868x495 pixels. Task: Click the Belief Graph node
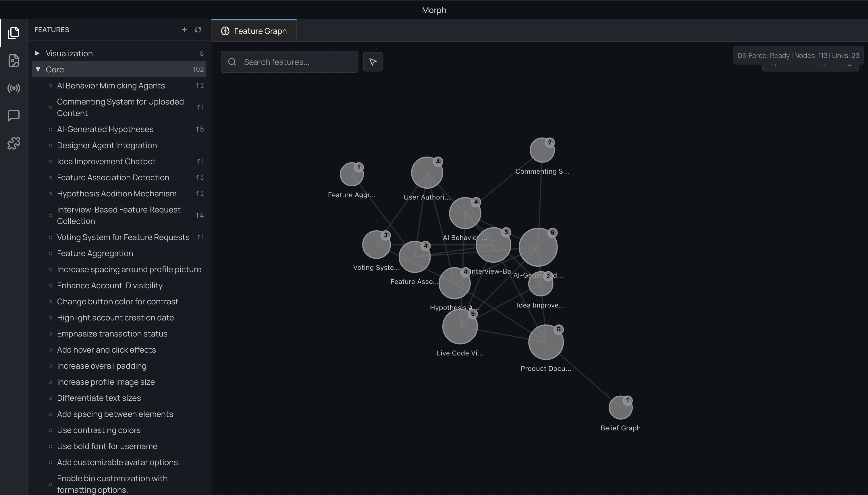(620, 408)
